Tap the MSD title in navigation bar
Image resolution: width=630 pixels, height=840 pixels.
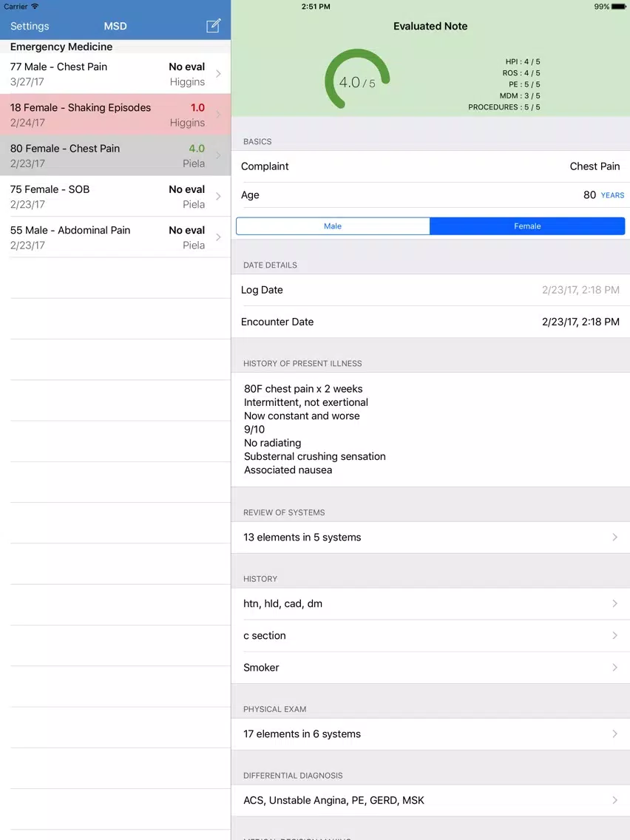coord(115,27)
